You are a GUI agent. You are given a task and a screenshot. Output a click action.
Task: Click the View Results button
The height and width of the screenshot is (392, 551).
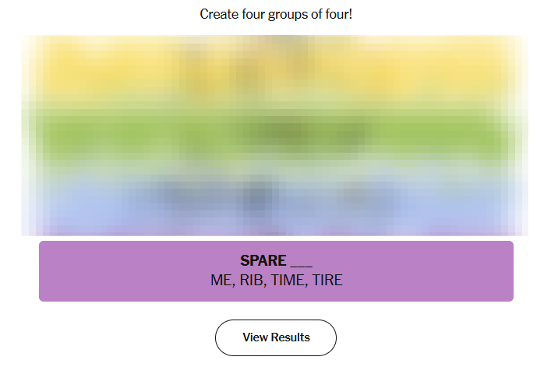click(x=275, y=337)
